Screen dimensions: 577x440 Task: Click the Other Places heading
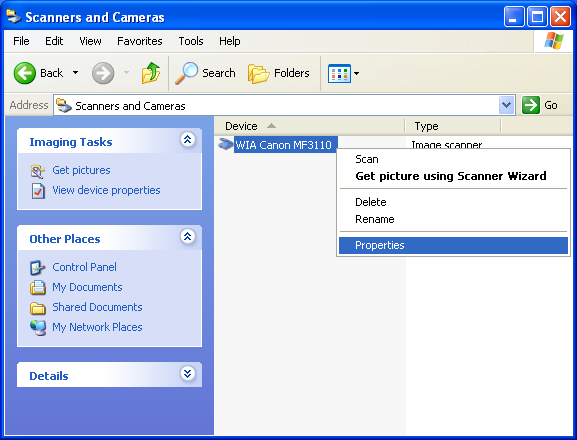65,239
